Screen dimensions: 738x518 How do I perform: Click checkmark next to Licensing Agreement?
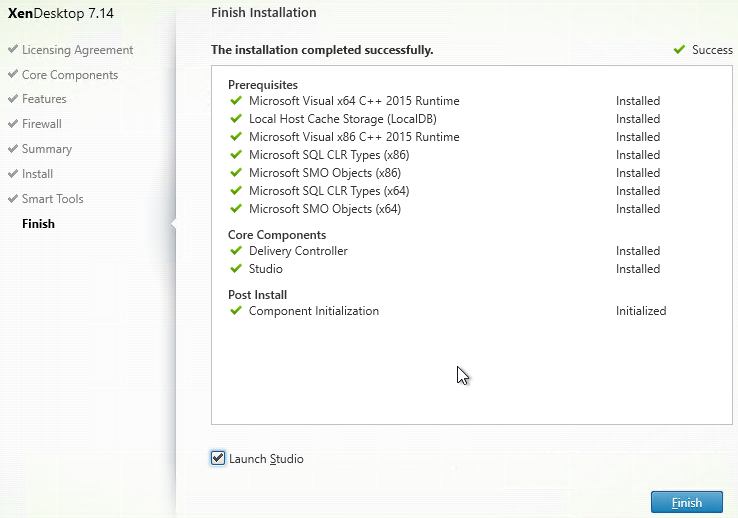coord(13,49)
